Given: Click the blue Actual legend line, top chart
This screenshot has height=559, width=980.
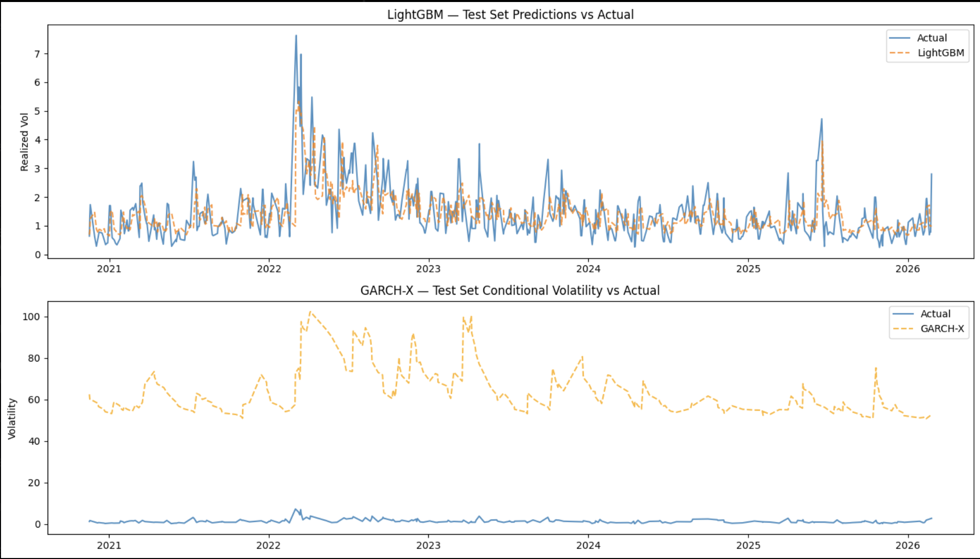Looking at the screenshot, I should coord(900,38).
